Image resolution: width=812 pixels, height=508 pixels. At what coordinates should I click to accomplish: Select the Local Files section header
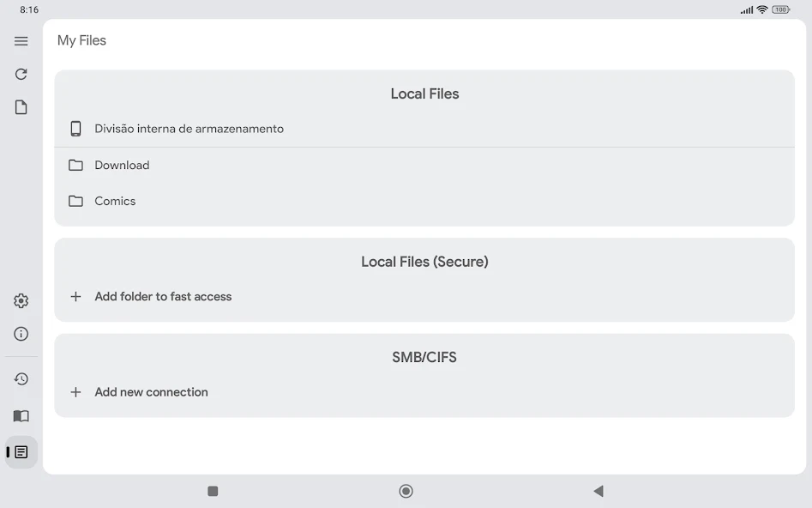[424, 94]
